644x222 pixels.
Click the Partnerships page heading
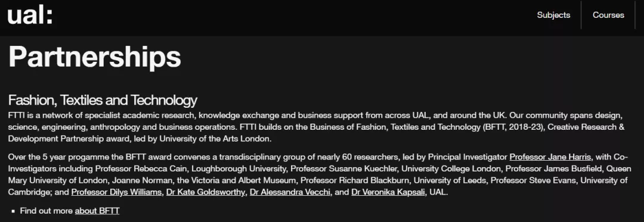[94, 56]
